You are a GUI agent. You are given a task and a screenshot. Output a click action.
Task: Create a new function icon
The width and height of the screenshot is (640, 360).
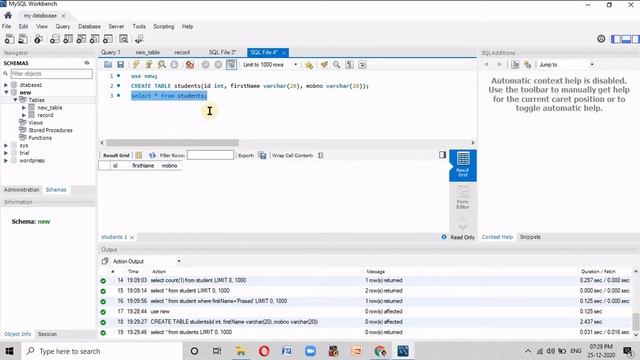coord(108,39)
